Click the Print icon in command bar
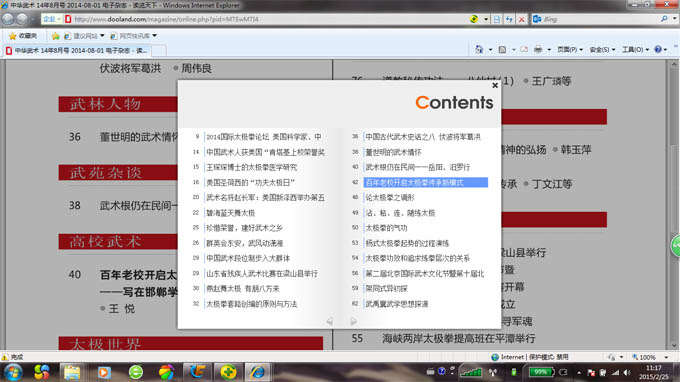680x382 pixels. pos(538,49)
